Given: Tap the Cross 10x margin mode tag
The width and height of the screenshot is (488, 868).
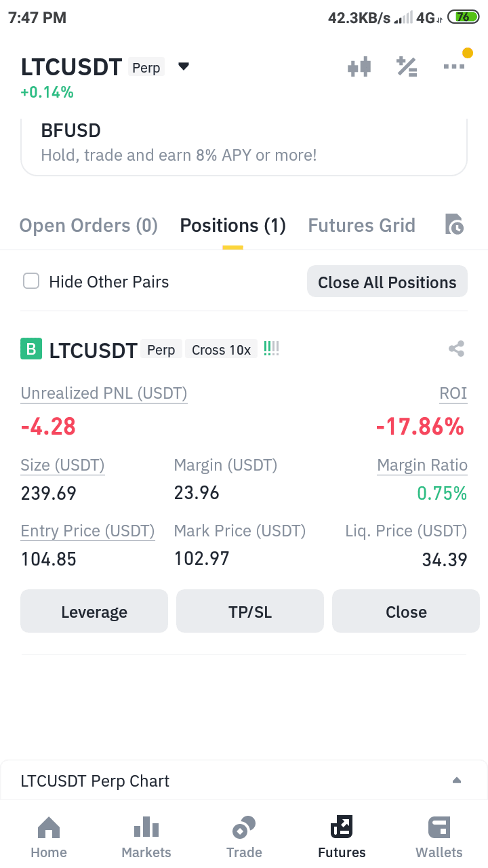Looking at the screenshot, I should point(221,350).
